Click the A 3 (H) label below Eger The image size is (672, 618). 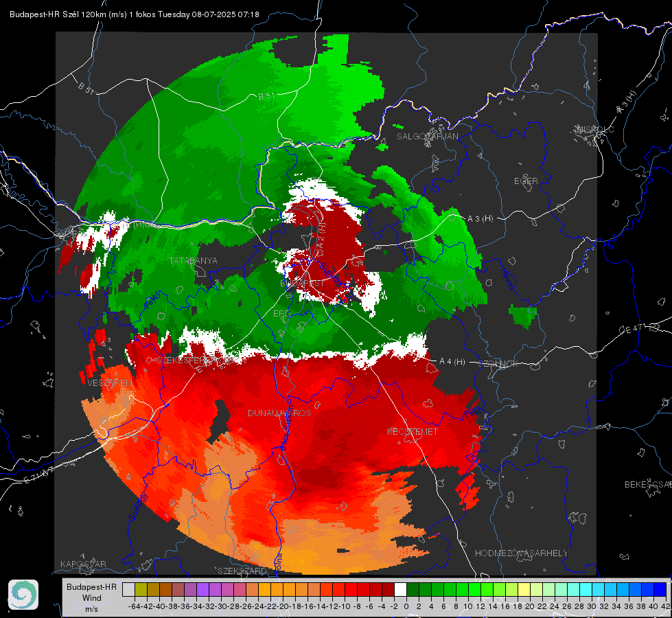pos(480,218)
